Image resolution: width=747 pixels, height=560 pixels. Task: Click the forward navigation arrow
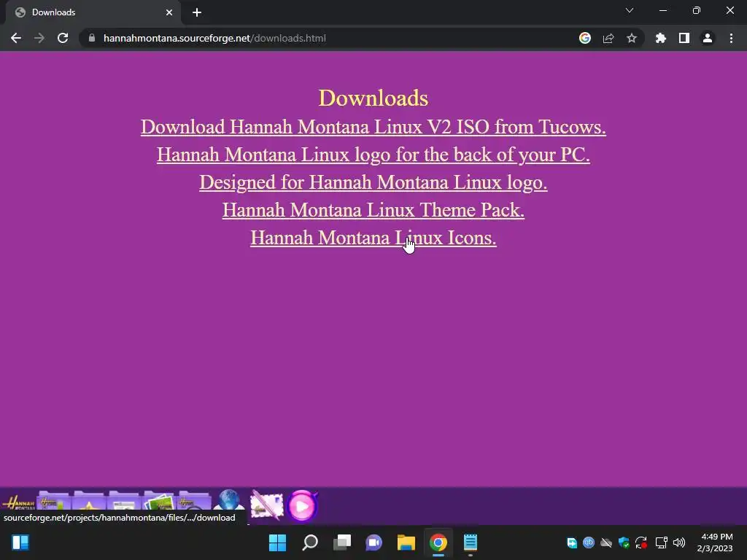(39, 38)
